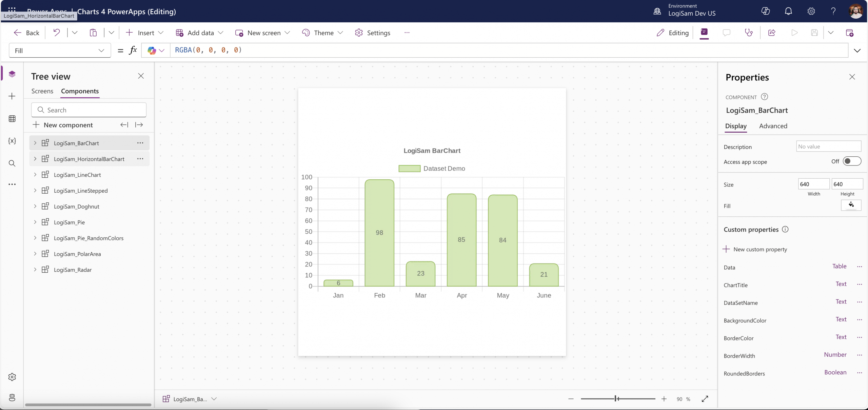Open the Insert dropdown menu
The image size is (868, 410).
tap(144, 33)
